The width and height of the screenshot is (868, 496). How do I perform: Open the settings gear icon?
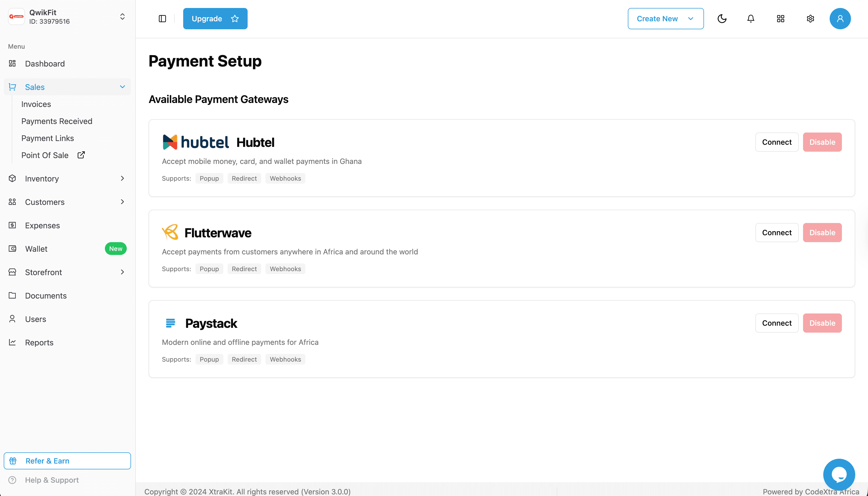810,18
